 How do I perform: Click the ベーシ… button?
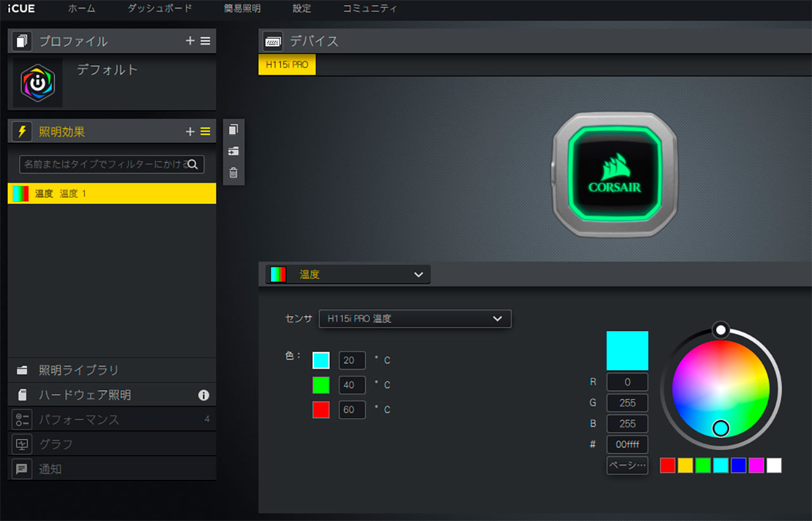click(x=627, y=465)
